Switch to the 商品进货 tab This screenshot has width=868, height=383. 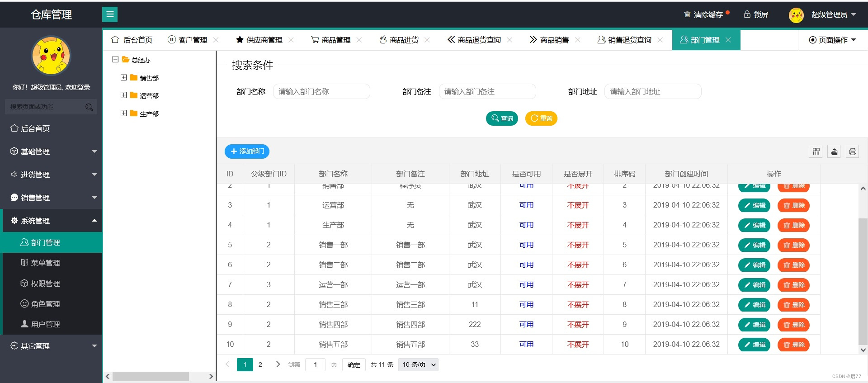[399, 40]
